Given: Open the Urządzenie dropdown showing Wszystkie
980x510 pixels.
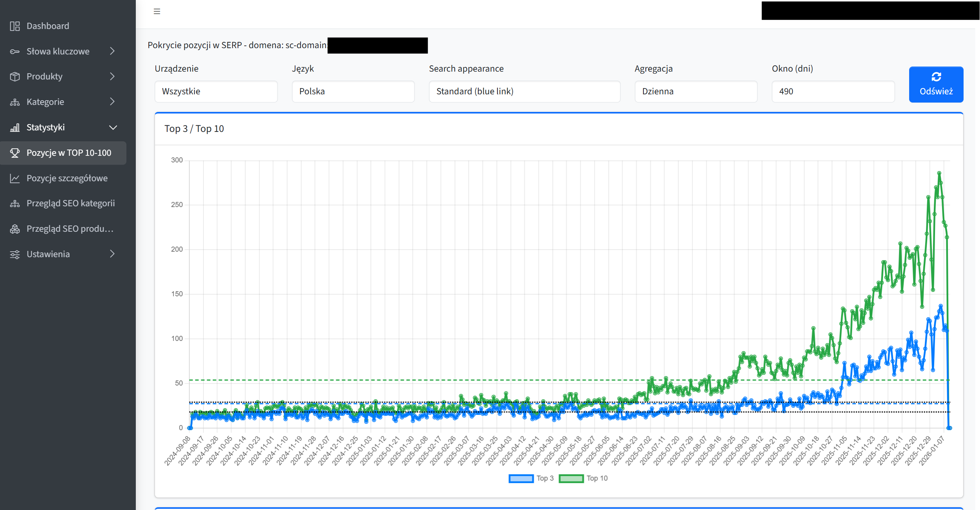Looking at the screenshot, I should pyautogui.click(x=216, y=92).
